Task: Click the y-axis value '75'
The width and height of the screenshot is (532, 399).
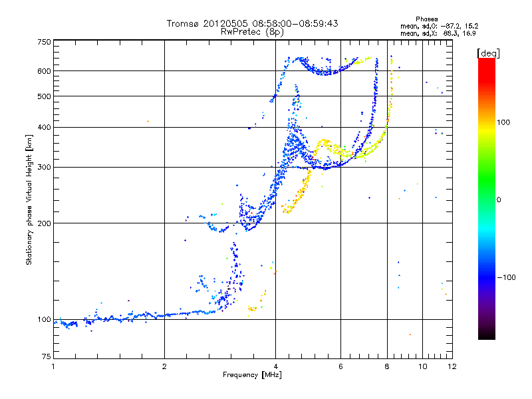Action: point(47,356)
